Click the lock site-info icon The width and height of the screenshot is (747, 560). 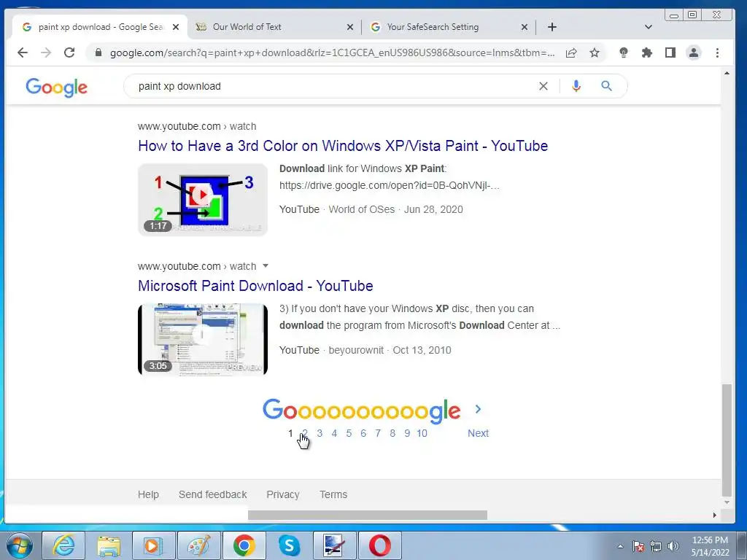(98, 52)
